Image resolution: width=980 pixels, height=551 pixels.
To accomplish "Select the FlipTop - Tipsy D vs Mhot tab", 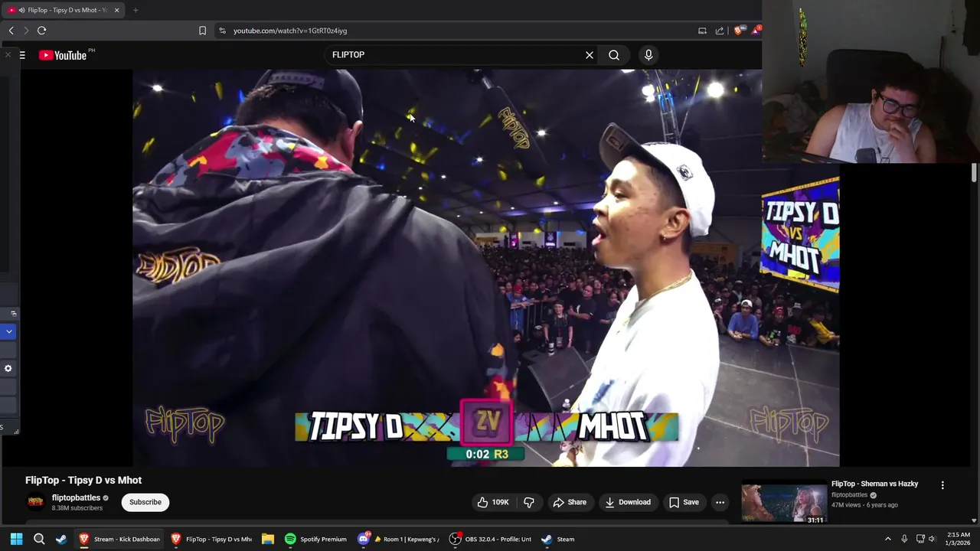I will pos(63,10).
